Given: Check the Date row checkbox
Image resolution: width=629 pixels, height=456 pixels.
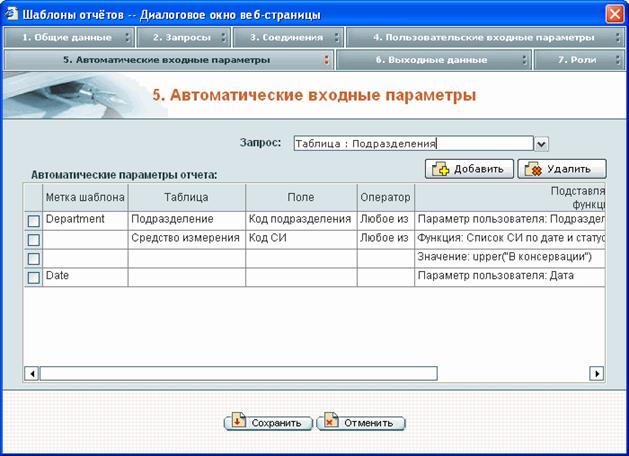Looking at the screenshot, I should pos(34,278).
